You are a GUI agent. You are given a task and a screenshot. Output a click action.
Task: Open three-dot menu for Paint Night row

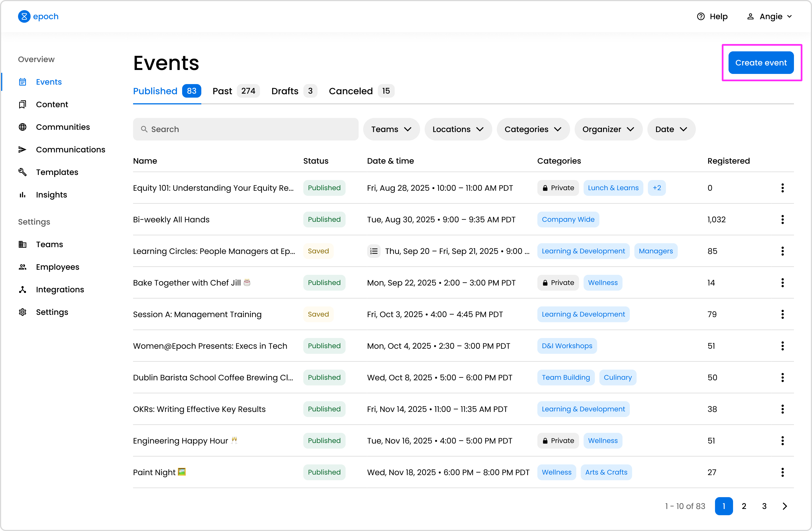[782, 472]
